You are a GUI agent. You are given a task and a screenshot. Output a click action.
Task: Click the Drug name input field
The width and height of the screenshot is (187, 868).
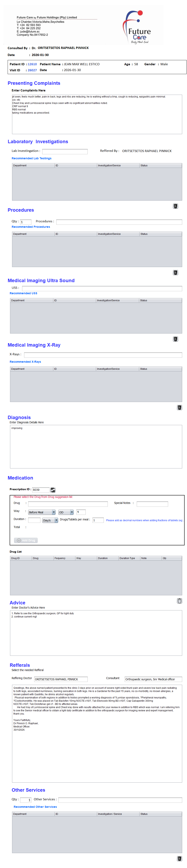[68, 504]
